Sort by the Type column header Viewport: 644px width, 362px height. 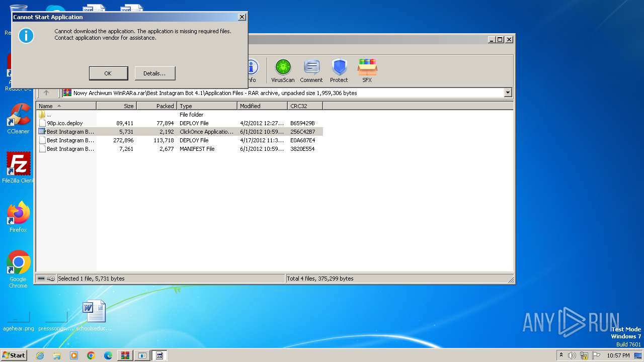pyautogui.click(x=207, y=106)
